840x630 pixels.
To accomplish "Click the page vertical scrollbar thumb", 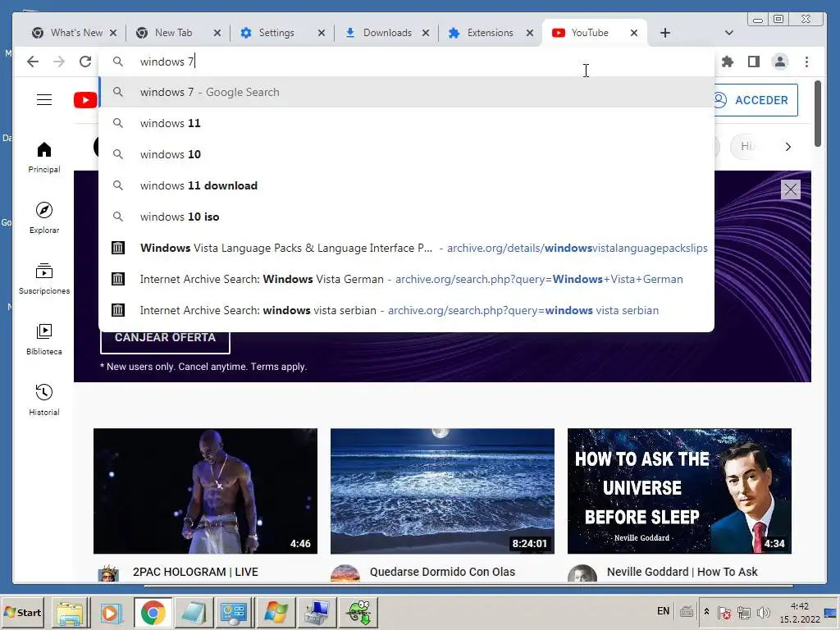I will click(818, 113).
